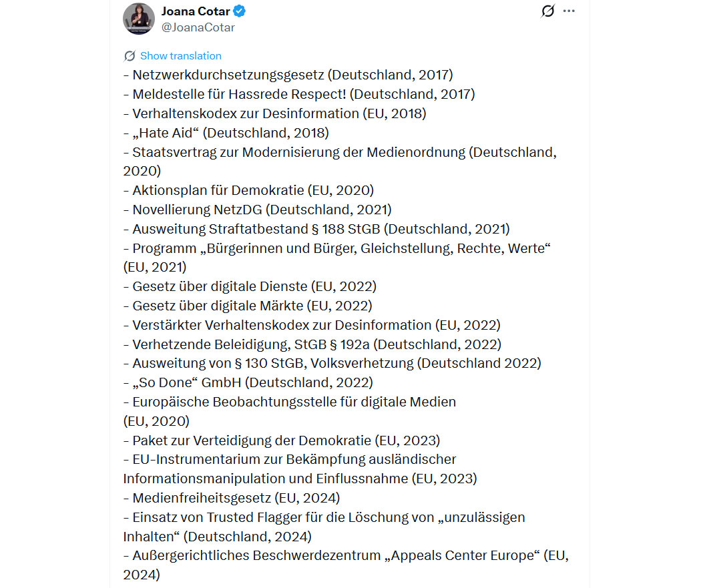Open the Joana Cotar display name link
The height and width of the screenshot is (588, 701).
(x=195, y=11)
